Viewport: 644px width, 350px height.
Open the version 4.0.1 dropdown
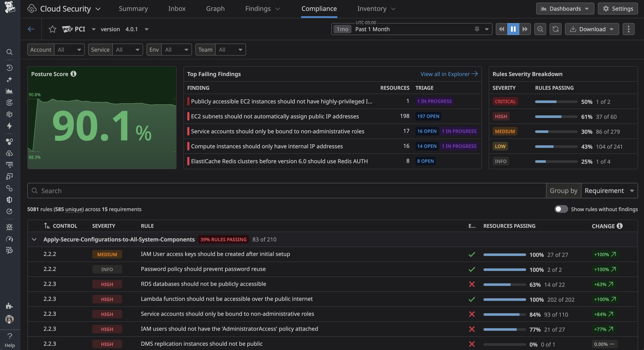tap(147, 29)
